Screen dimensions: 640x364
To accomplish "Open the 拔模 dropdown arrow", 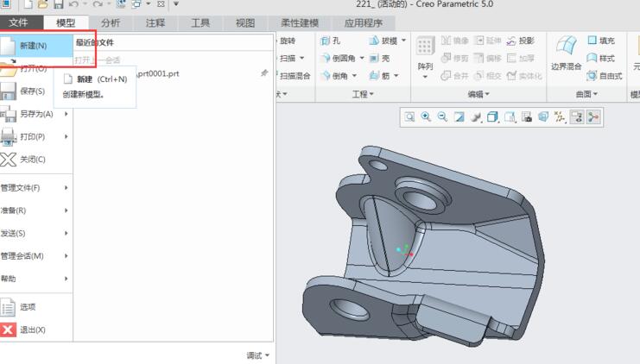I will coord(403,41).
